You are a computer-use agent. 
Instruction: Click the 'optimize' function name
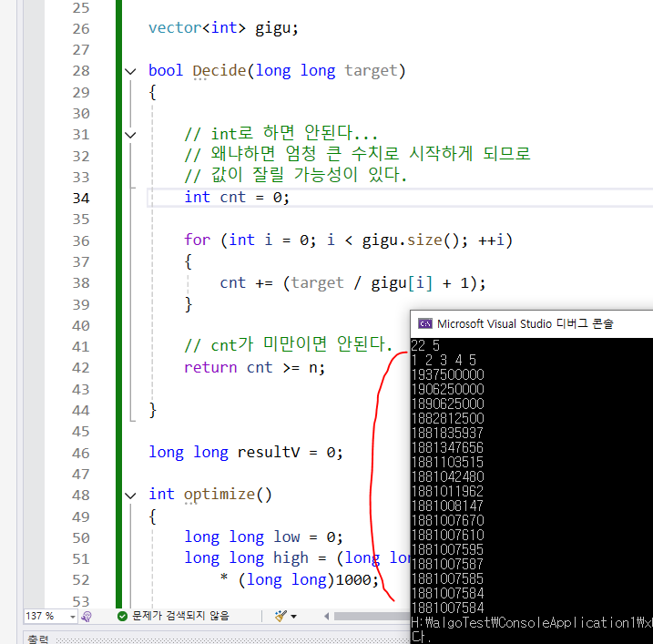coord(219,495)
